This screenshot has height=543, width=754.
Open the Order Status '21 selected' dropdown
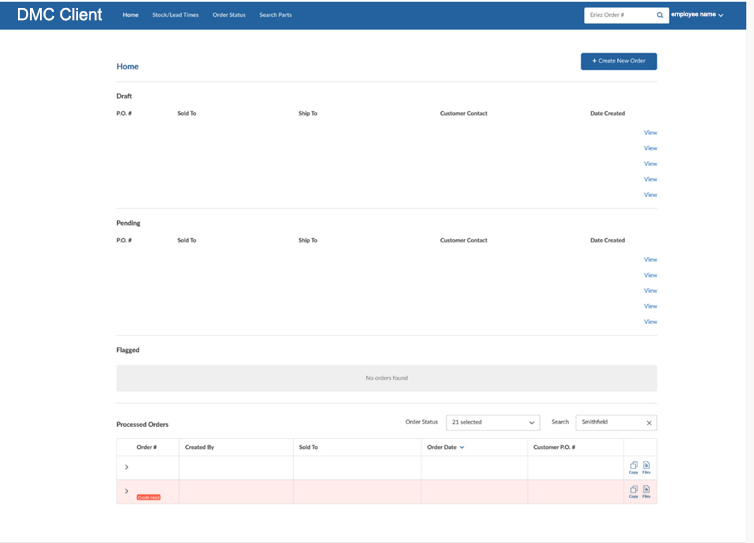point(493,422)
